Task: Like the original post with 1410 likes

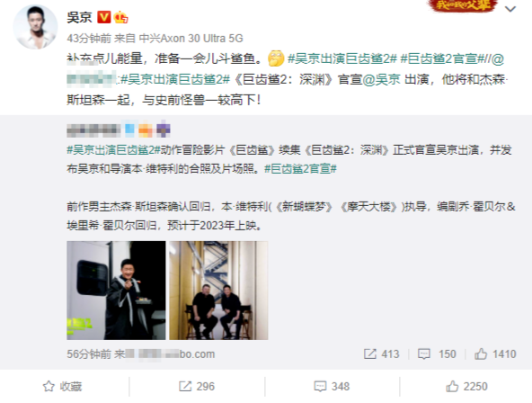Action: tap(495, 354)
